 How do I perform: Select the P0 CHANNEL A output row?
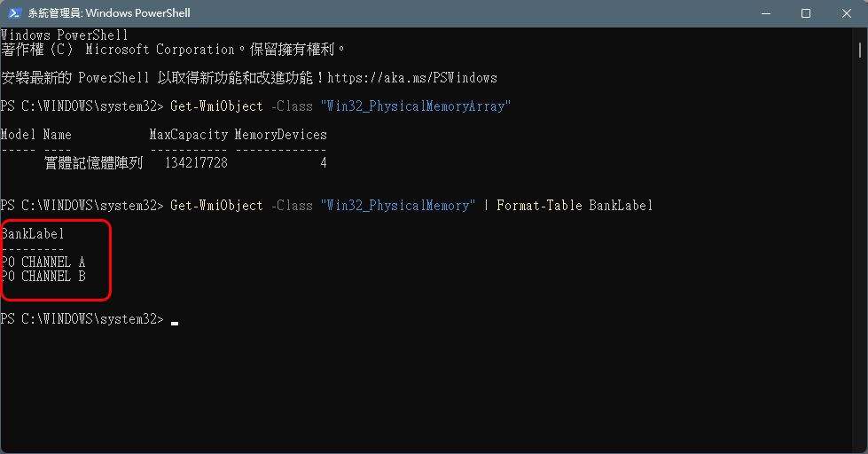pyautogui.click(x=43, y=262)
